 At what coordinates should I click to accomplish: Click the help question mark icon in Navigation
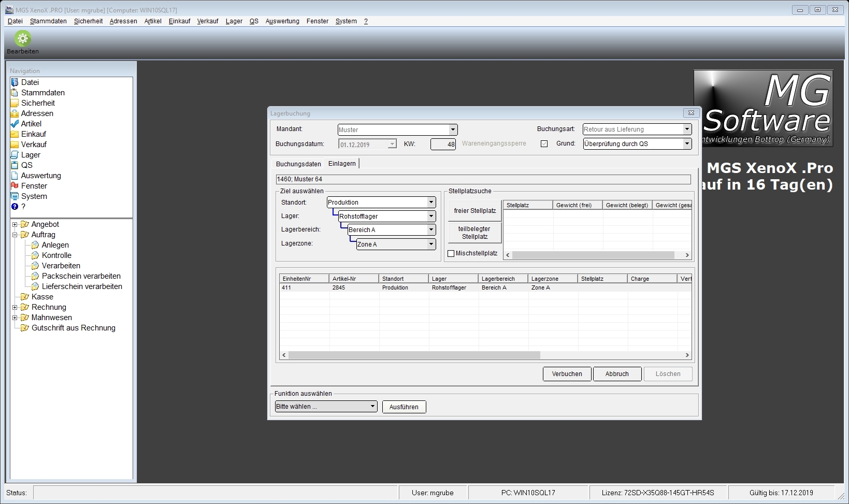tap(15, 207)
